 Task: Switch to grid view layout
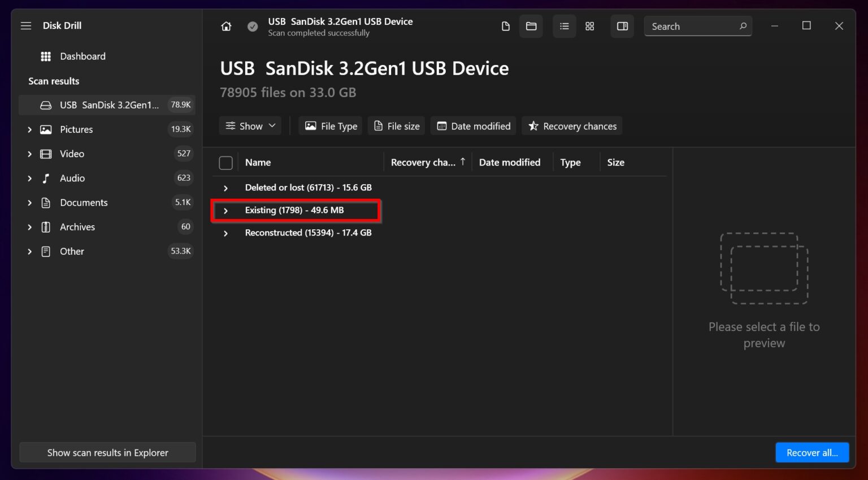589,26
